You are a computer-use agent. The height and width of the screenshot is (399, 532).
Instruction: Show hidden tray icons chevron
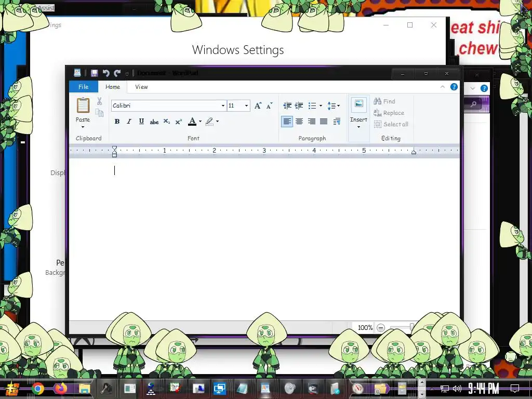tap(432, 389)
